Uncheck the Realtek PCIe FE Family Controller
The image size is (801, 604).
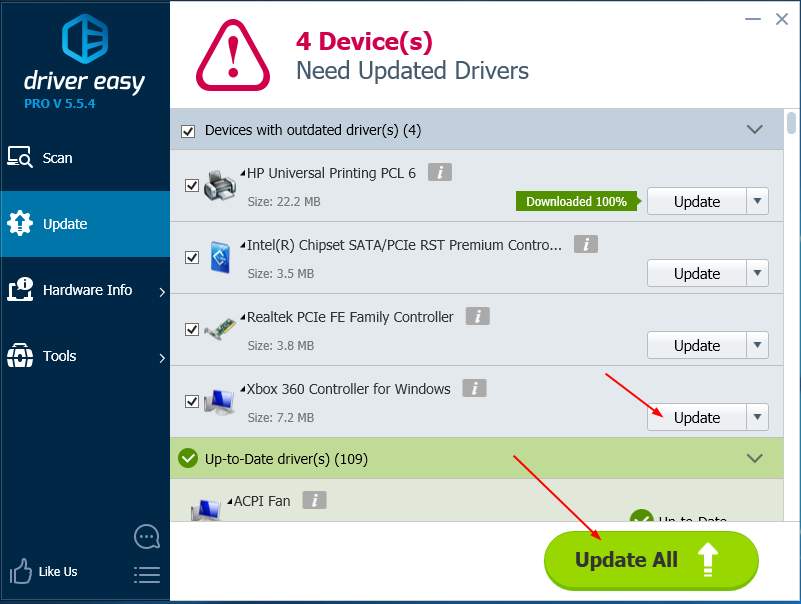click(190, 330)
